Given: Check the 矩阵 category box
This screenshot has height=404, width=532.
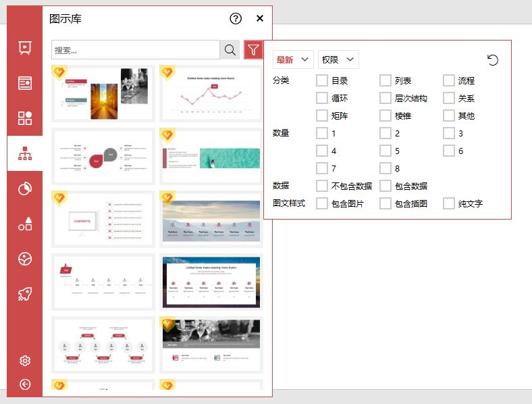Looking at the screenshot, I should coord(321,116).
